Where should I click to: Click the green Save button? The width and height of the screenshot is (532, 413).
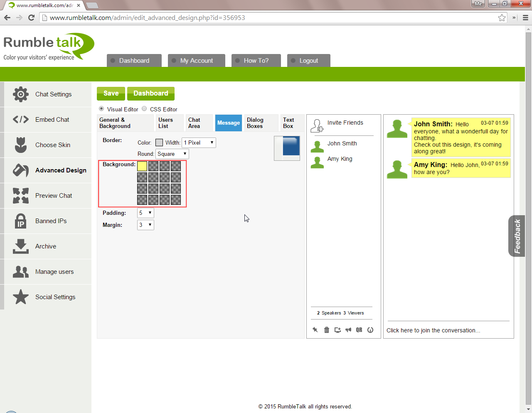coord(111,93)
